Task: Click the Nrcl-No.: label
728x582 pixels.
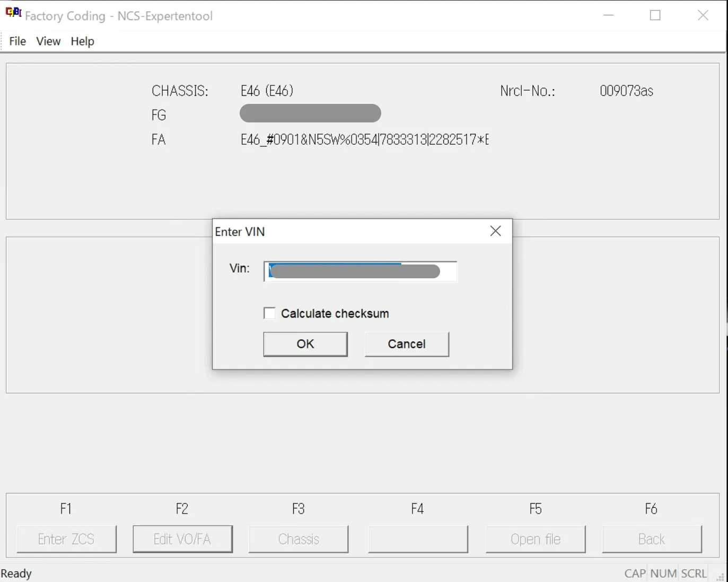Action: tap(528, 91)
